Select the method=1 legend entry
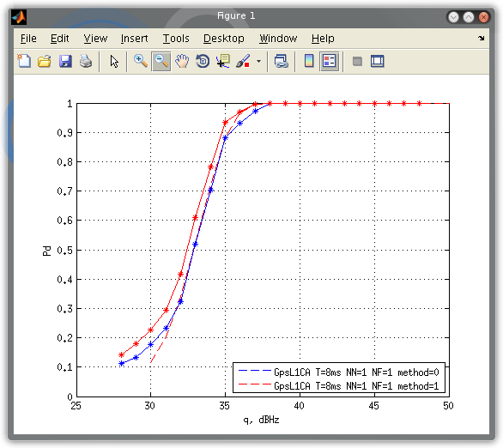This screenshot has height=448, width=503. (339, 386)
